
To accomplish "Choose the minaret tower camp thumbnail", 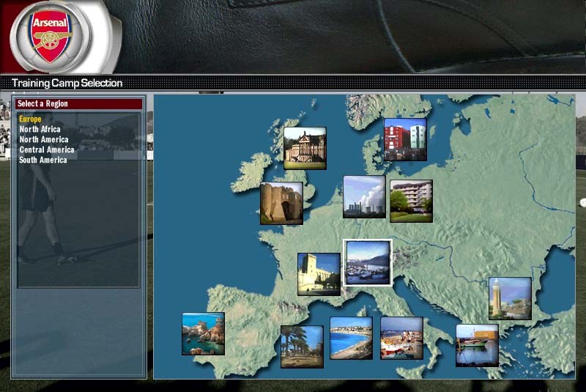I will pyautogui.click(x=510, y=298).
